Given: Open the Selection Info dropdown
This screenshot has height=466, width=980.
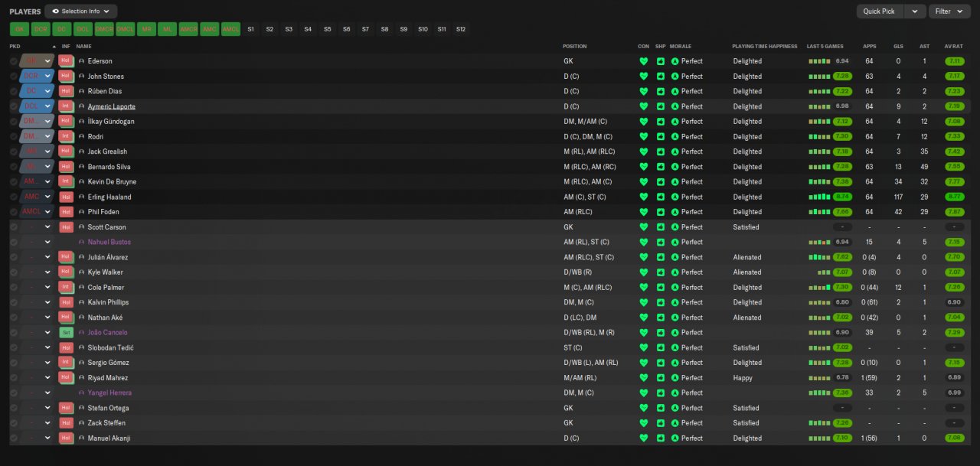Looking at the screenshot, I should coord(81,11).
